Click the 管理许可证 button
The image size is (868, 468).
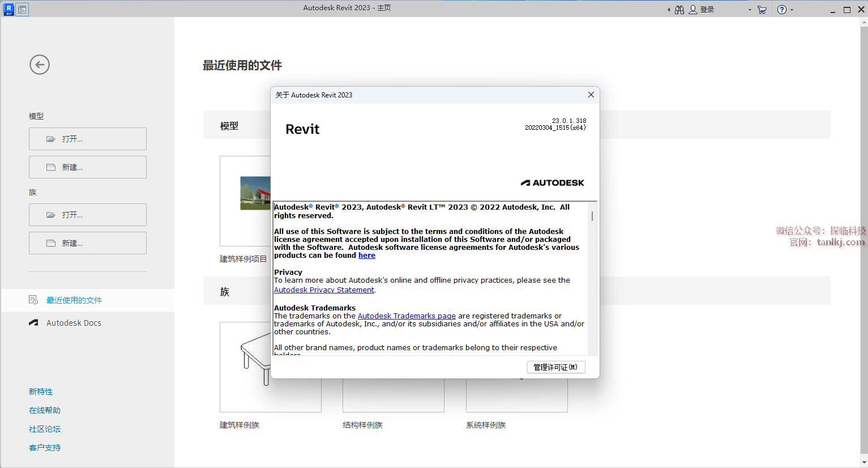tap(555, 367)
